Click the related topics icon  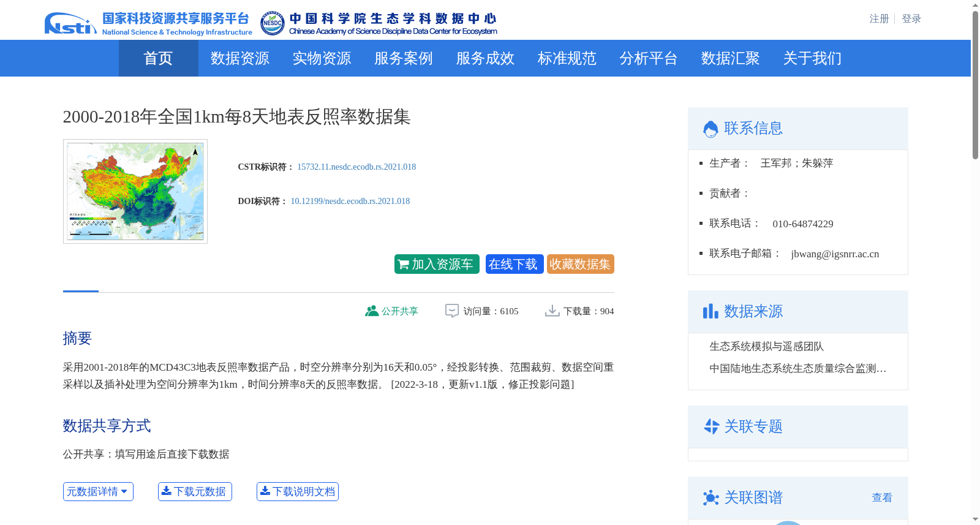pos(711,426)
